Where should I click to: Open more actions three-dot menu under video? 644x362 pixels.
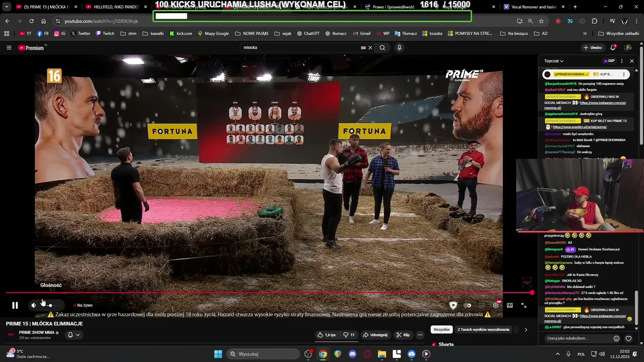(420, 335)
